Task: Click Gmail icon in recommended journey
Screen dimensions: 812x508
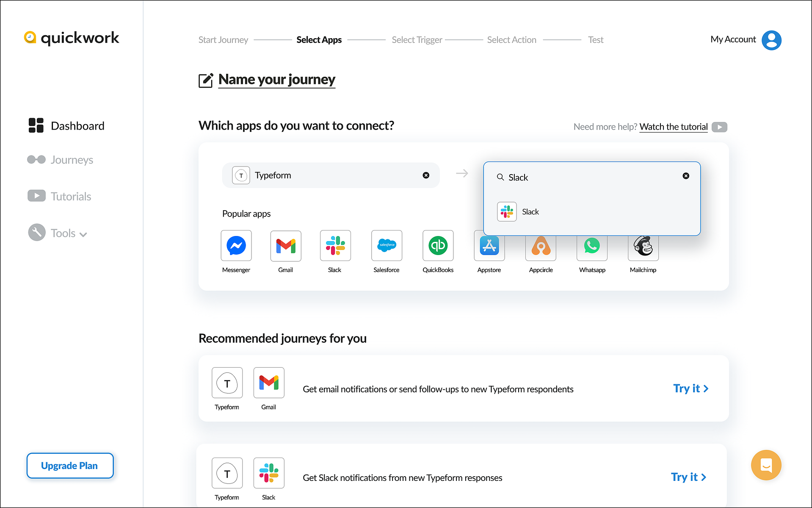Action: click(269, 383)
